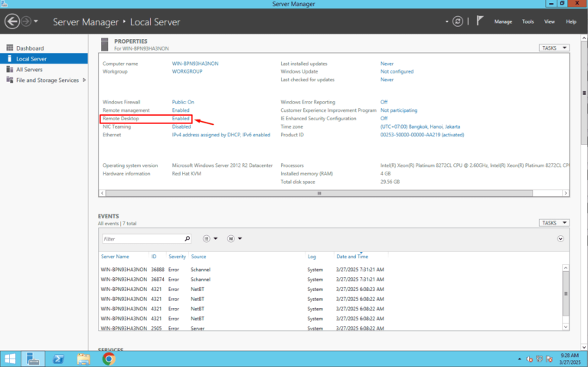Open the Help menu
The height and width of the screenshot is (367, 588).
click(570, 21)
